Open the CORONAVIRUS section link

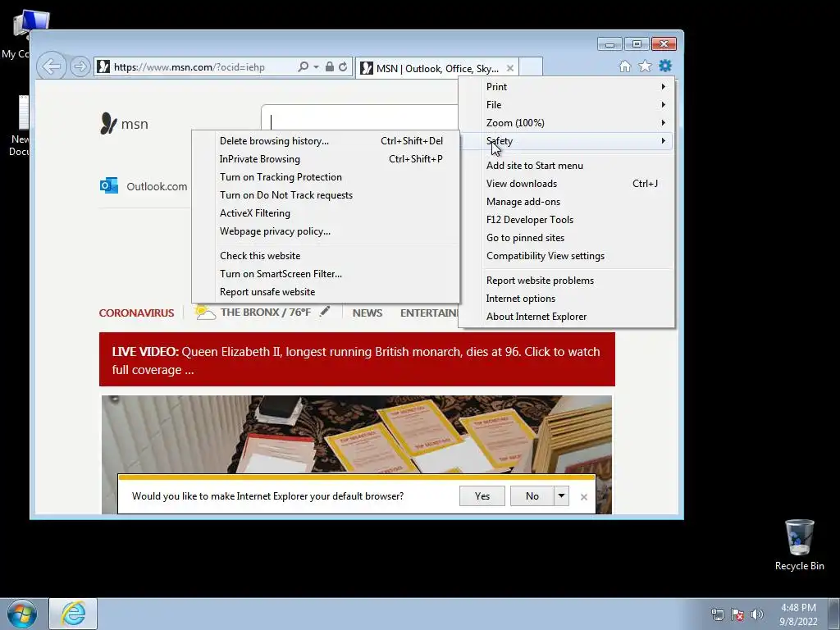137,313
